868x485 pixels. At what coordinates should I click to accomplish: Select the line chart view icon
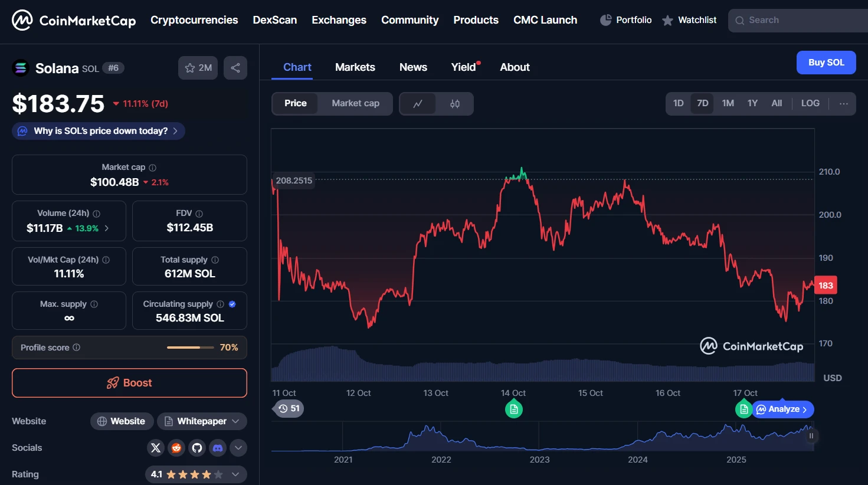click(418, 104)
